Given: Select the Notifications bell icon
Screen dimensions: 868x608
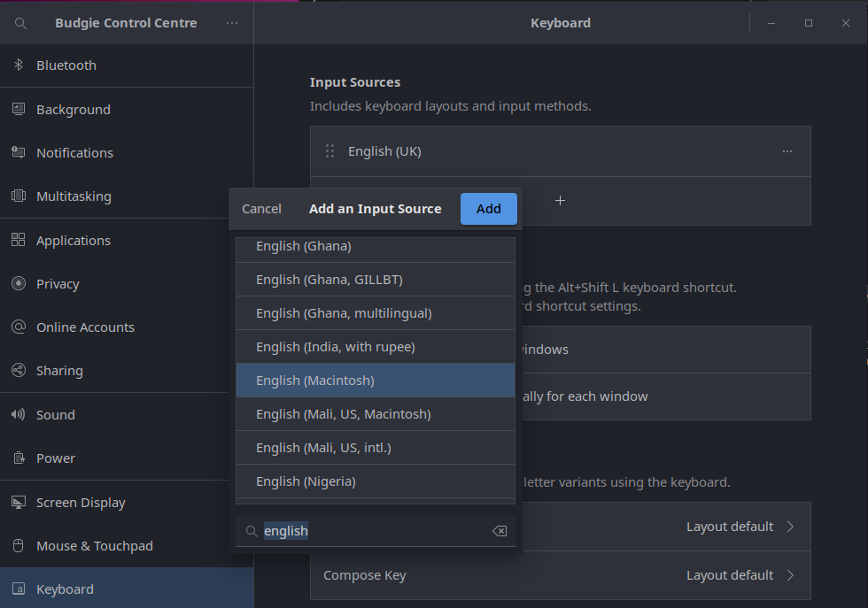Looking at the screenshot, I should 18,152.
